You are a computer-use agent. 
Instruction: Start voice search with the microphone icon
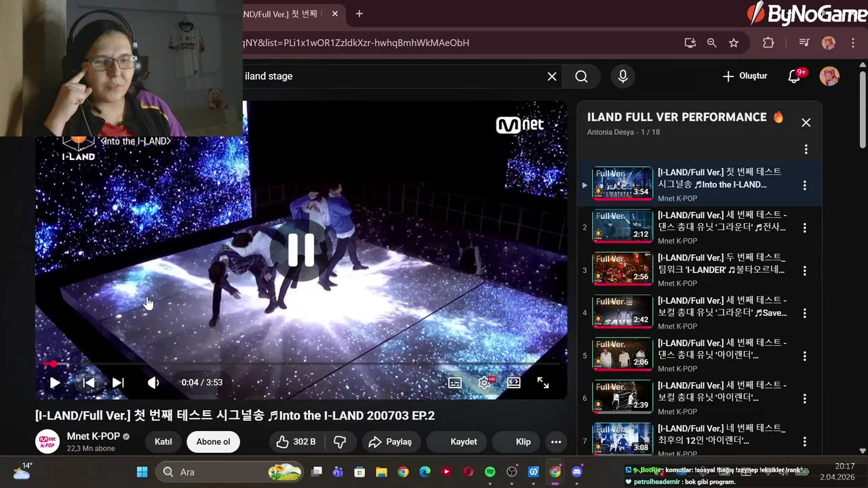point(623,77)
